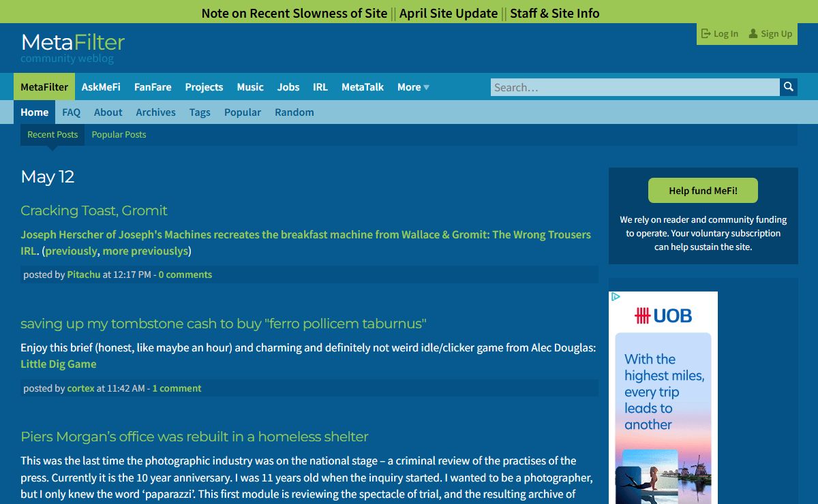Visit the Jobs tab
Screen dimensions: 818x504
pyautogui.click(x=288, y=87)
